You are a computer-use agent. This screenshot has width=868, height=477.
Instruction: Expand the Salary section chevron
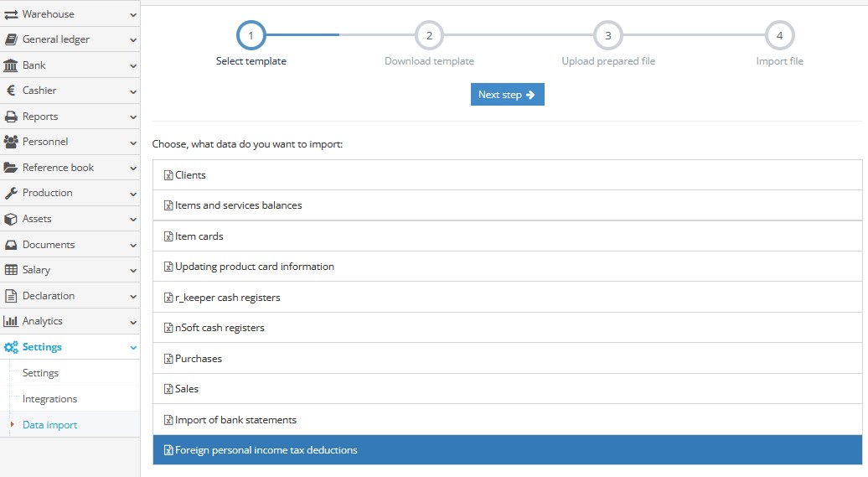click(133, 270)
